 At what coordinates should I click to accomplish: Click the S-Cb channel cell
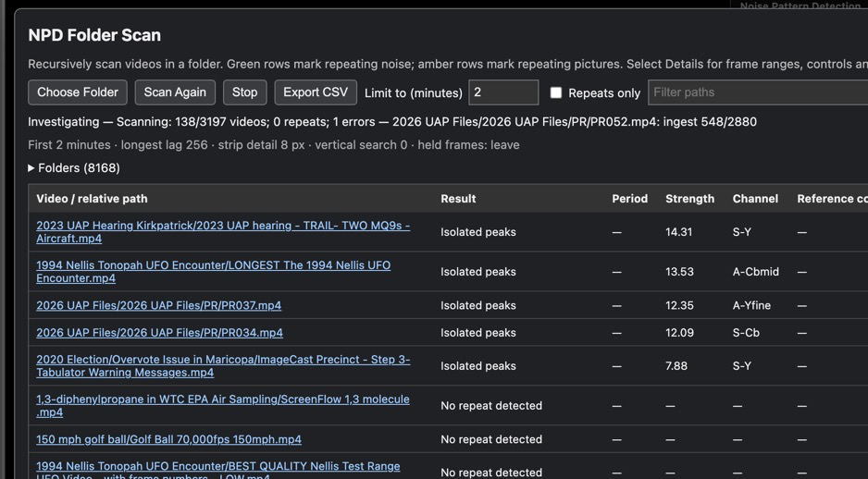[746, 332]
